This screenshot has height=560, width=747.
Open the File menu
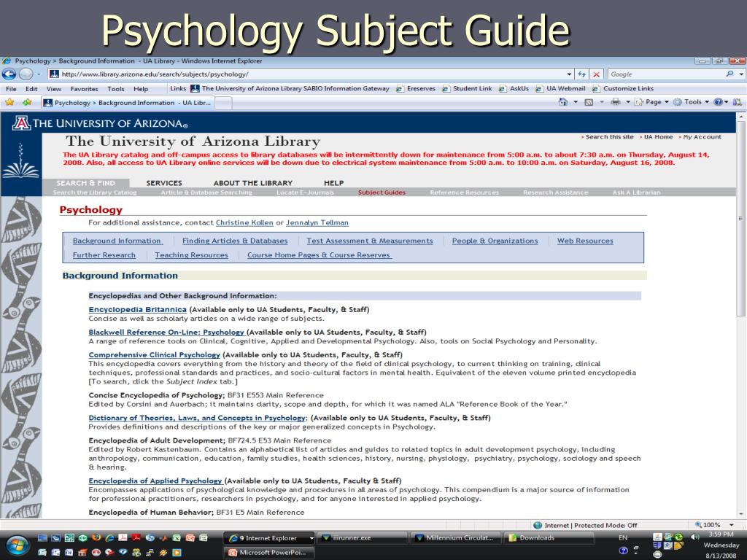(x=11, y=88)
